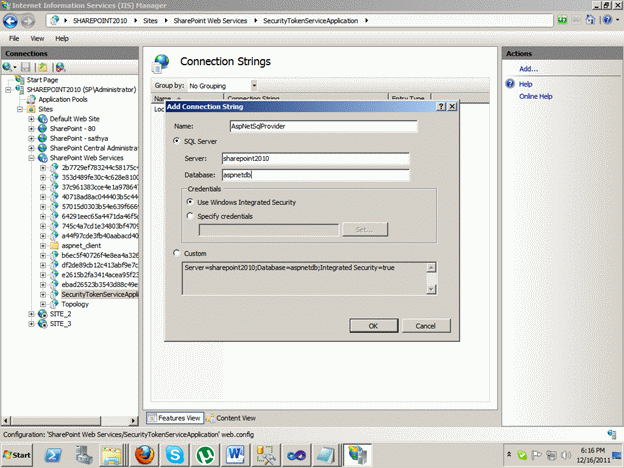Click the Server input field
Screen dimensions: 624x468
[316, 158]
